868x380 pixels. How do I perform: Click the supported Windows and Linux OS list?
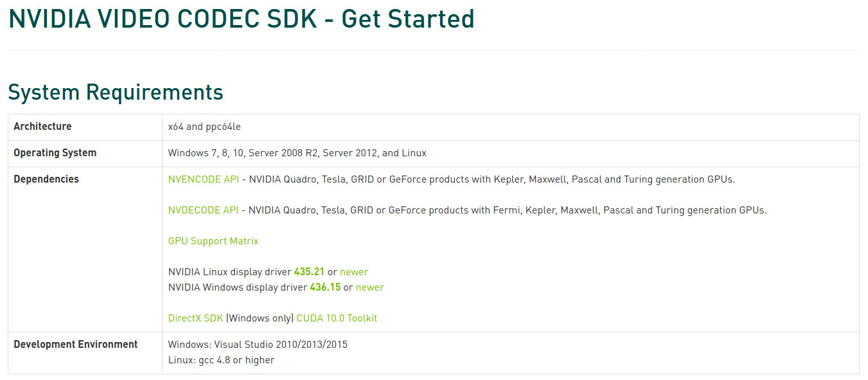tap(297, 153)
